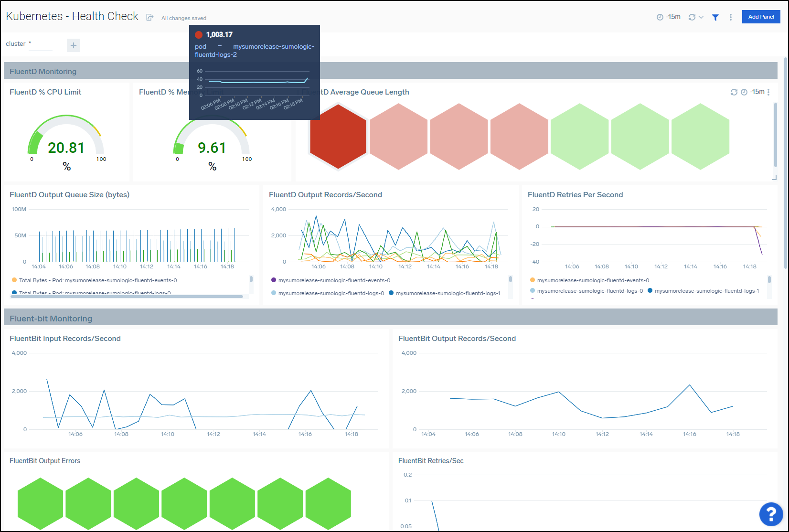
Task: Click the 9.61 memory limit gauge value
Action: click(x=212, y=148)
